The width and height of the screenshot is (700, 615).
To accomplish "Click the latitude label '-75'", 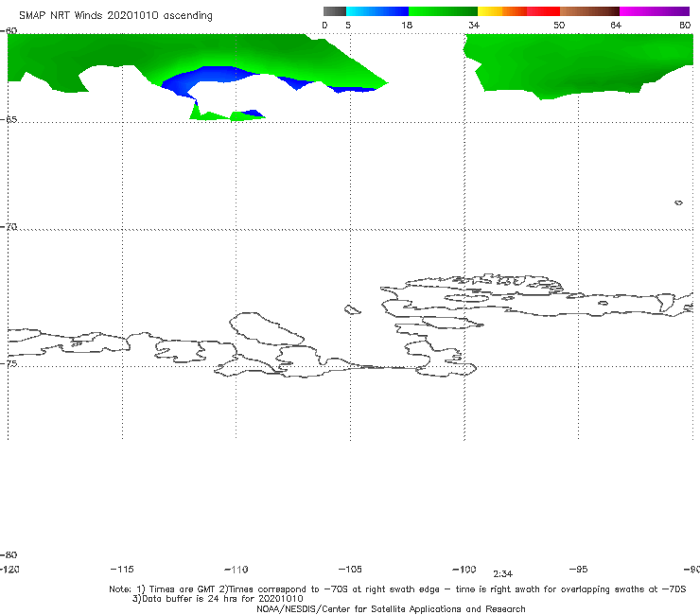I will 9,363.
